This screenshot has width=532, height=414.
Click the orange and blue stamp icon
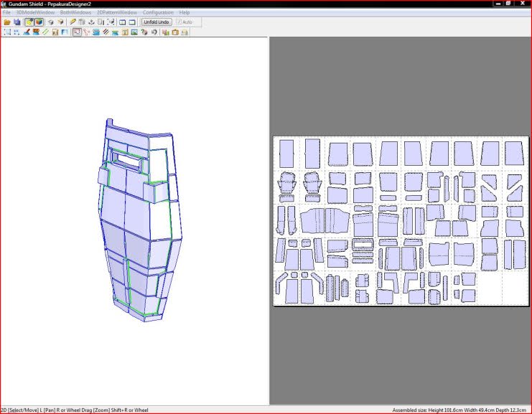(x=36, y=32)
